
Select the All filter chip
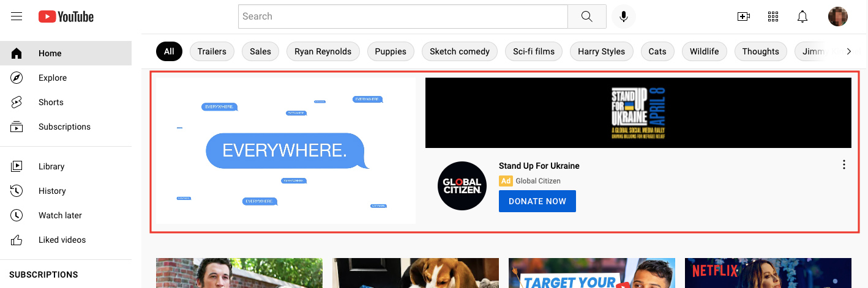pos(169,51)
